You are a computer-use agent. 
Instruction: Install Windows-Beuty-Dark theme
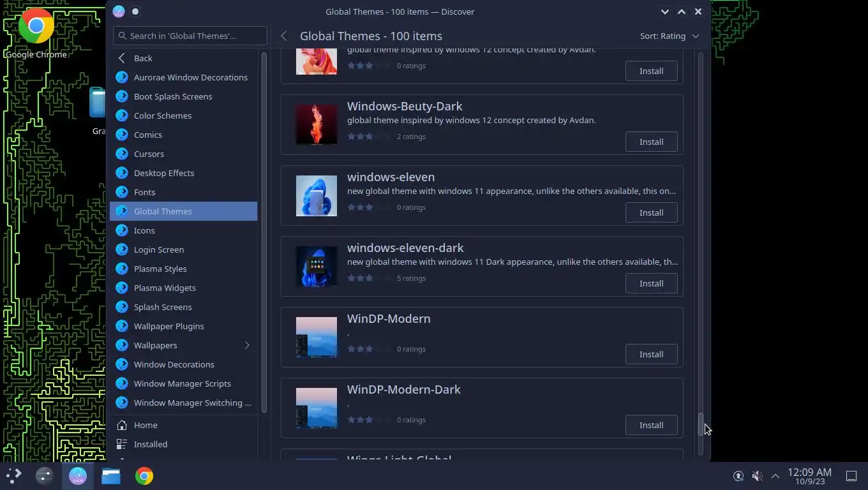pos(651,142)
